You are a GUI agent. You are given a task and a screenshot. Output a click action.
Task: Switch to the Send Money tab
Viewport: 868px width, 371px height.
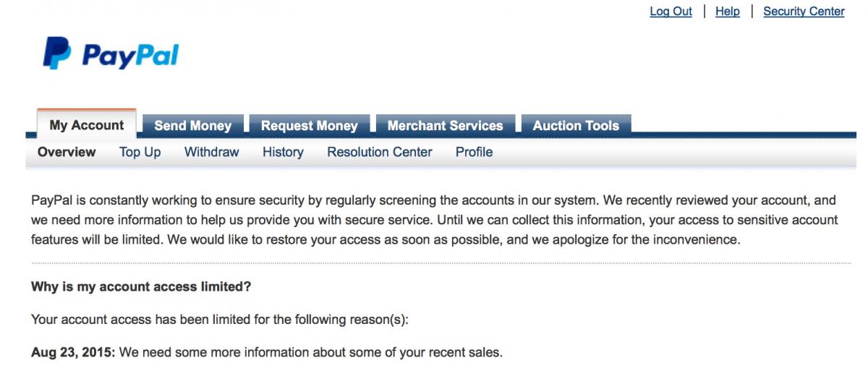tap(192, 126)
